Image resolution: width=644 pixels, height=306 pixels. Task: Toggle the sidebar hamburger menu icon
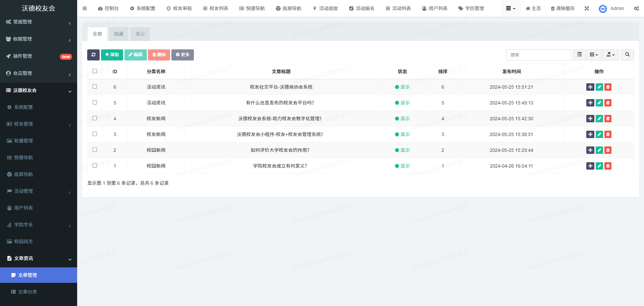pos(85,8)
